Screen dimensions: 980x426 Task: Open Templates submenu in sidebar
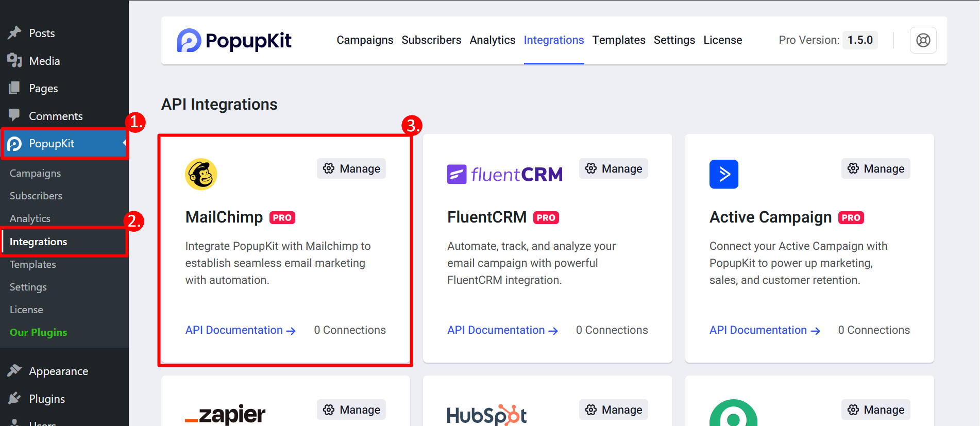[x=32, y=264]
